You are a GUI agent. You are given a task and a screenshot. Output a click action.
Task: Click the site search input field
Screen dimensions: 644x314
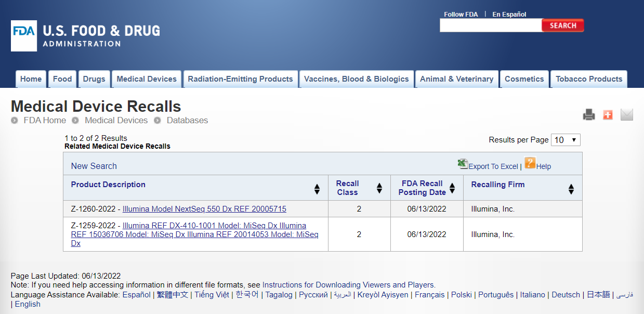(490, 25)
